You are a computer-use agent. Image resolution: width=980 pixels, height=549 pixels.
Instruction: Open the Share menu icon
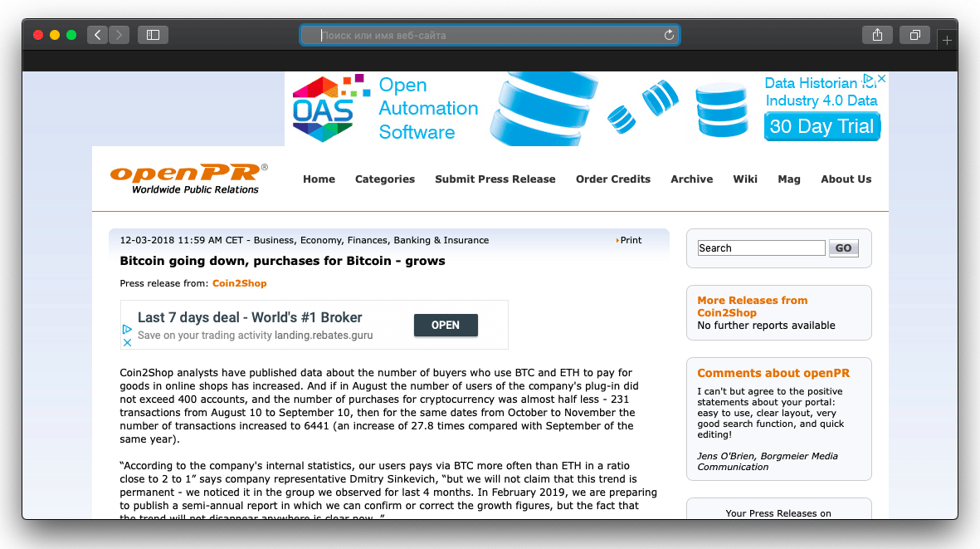[x=877, y=35]
